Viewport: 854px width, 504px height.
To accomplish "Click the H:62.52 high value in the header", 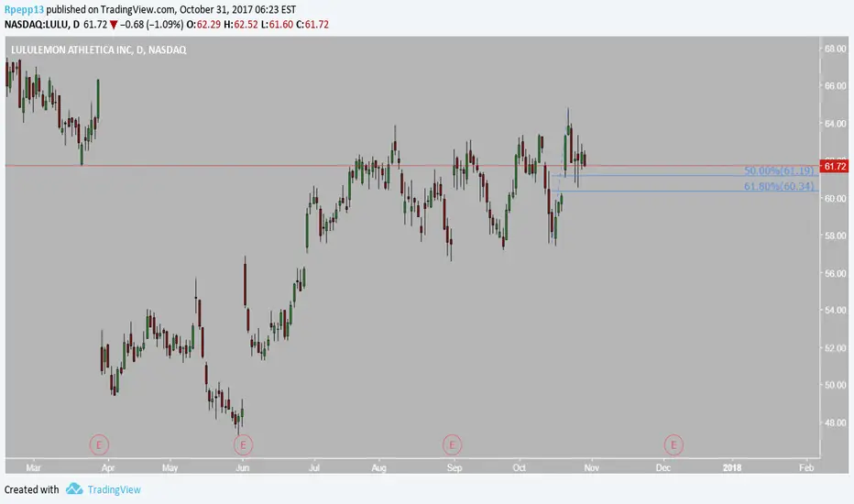I will (x=241, y=24).
